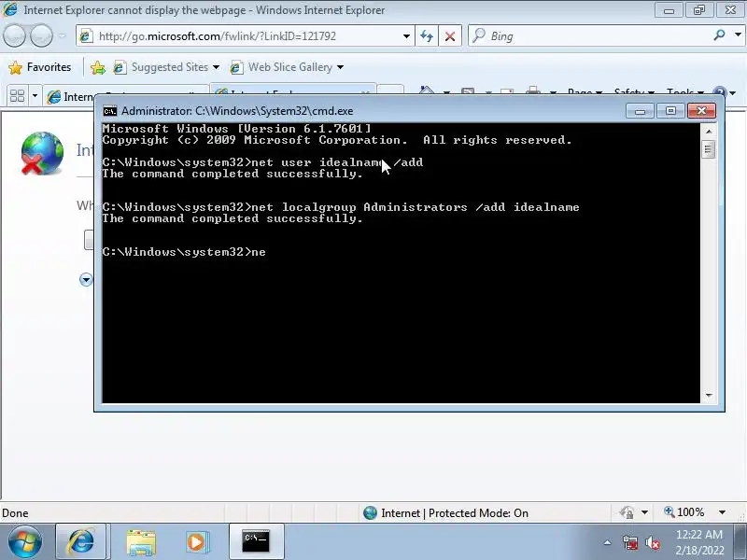Image resolution: width=747 pixels, height=560 pixels.
Task: Click the Add to Favorites Bar icon
Action: [98, 67]
